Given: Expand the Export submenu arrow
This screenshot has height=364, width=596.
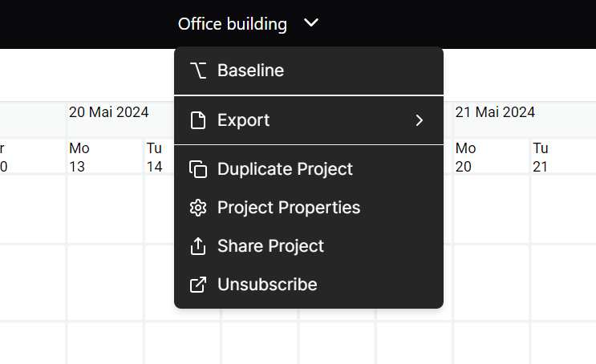Looking at the screenshot, I should pos(420,120).
